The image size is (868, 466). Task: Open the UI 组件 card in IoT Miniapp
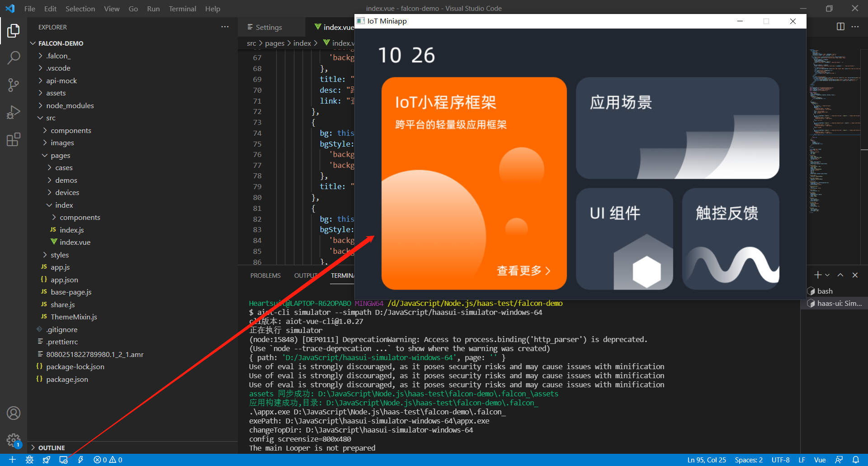coord(624,239)
